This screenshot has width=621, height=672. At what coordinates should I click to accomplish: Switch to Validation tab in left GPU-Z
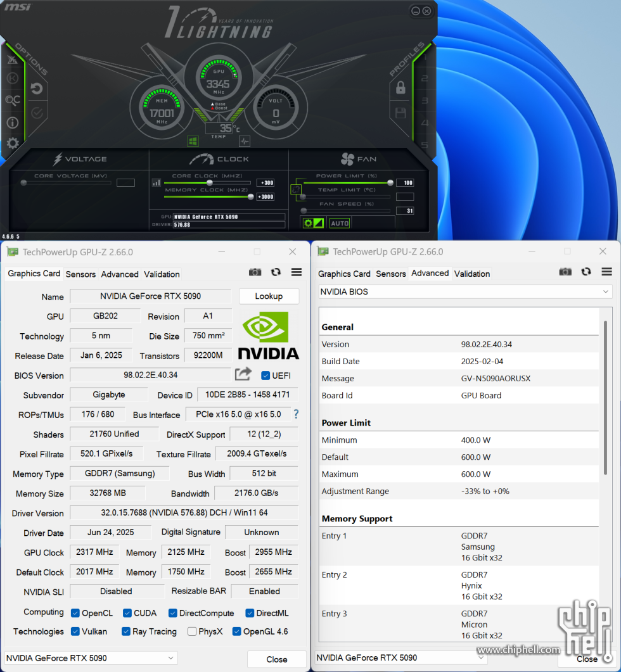162,274
